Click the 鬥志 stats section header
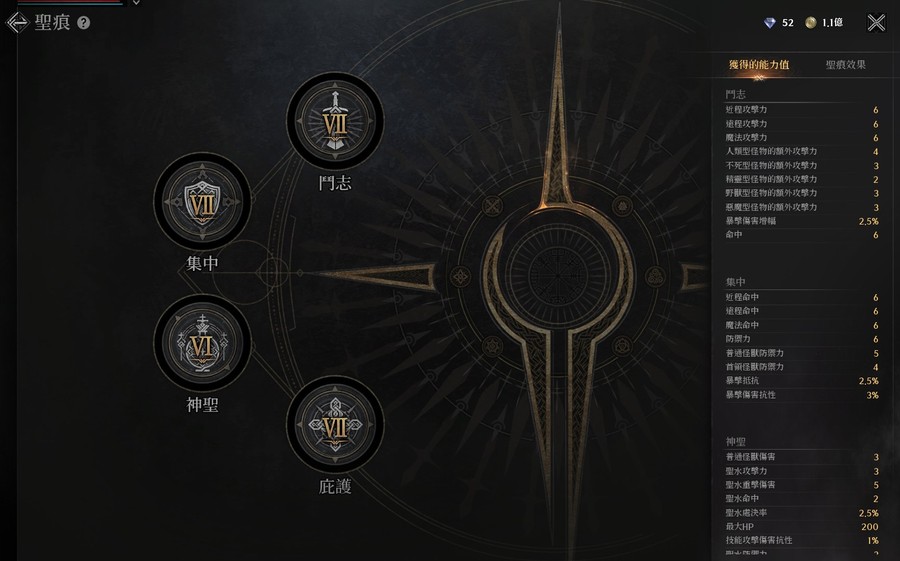 [735, 94]
